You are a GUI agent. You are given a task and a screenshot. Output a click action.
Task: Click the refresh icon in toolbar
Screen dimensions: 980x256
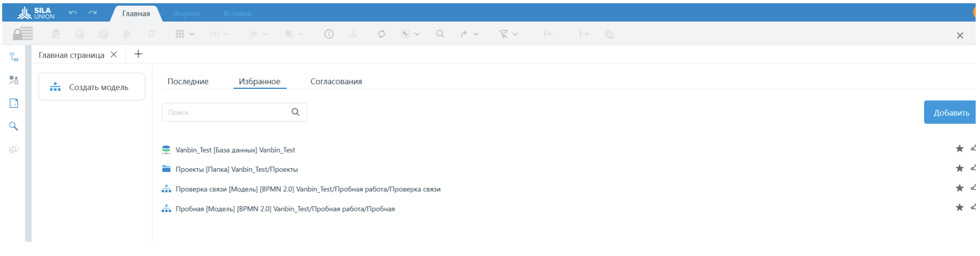pos(381,34)
